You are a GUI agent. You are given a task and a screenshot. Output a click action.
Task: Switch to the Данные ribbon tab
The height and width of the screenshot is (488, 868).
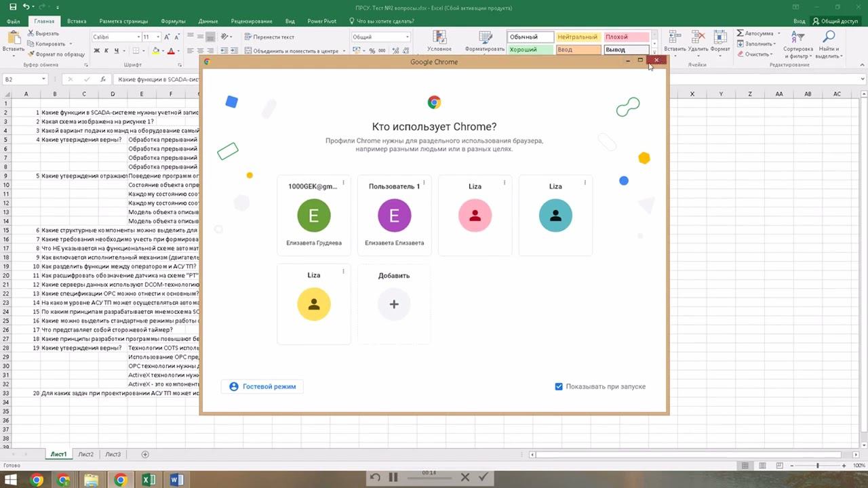(x=208, y=21)
